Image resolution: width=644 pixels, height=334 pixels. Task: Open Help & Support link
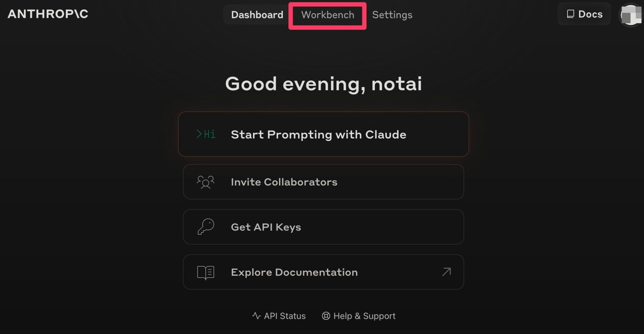[359, 316]
